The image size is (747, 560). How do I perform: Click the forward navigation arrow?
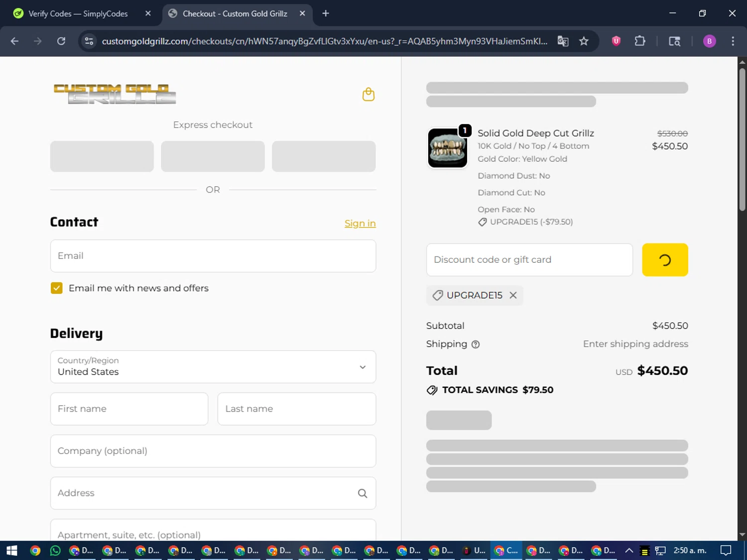coord(38,41)
